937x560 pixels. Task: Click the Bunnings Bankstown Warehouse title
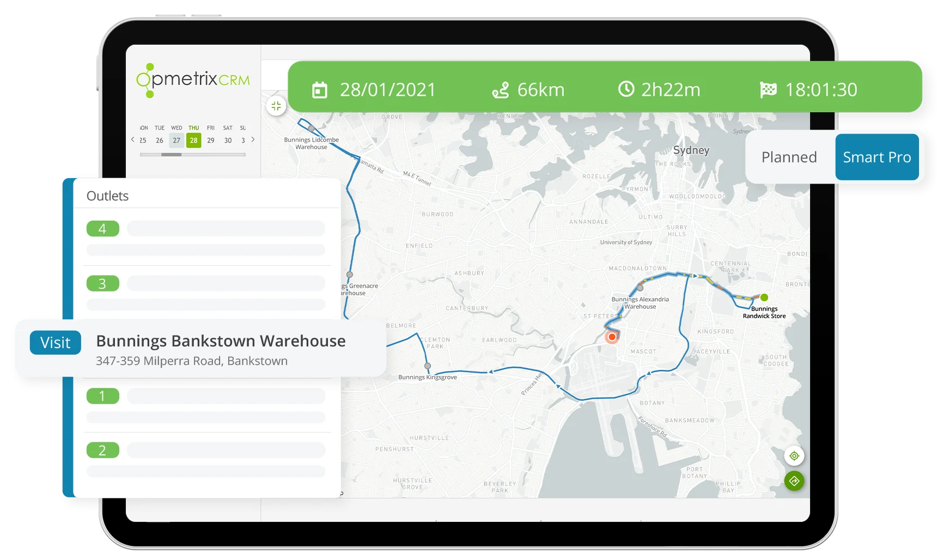[221, 341]
